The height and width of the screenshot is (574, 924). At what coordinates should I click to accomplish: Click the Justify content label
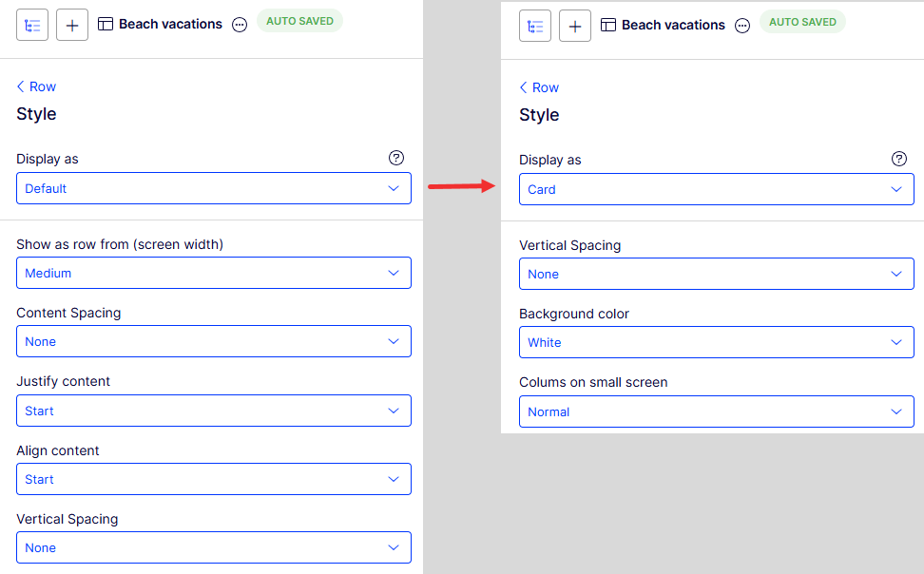63,381
